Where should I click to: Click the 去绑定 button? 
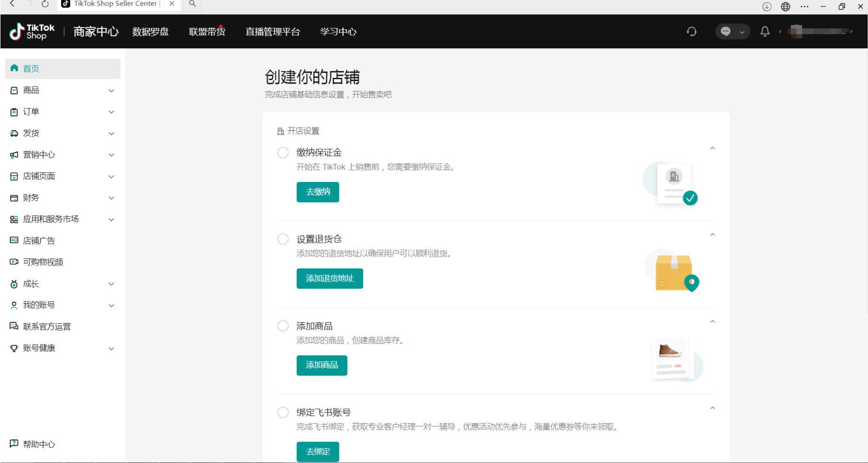(318, 452)
